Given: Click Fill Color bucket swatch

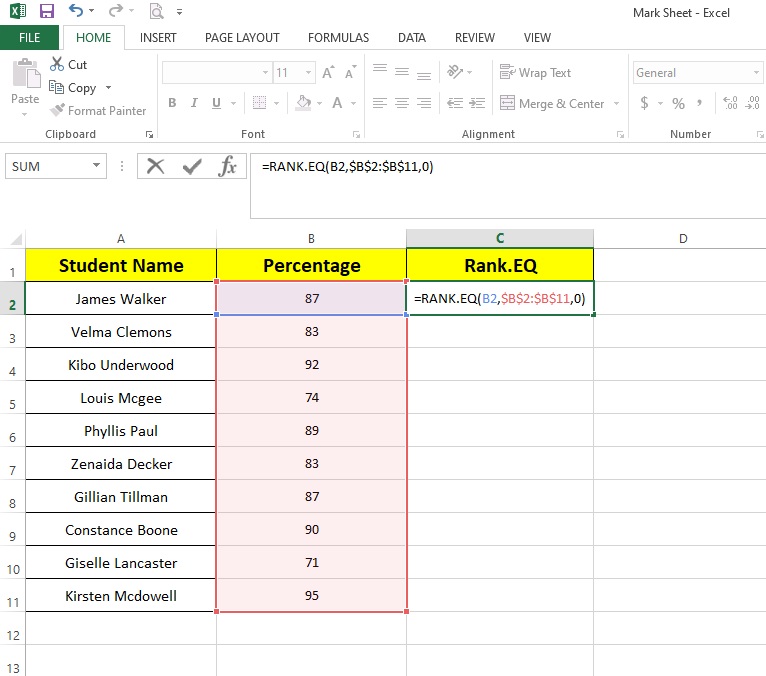Looking at the screenshot, I should tap(303, 103).
